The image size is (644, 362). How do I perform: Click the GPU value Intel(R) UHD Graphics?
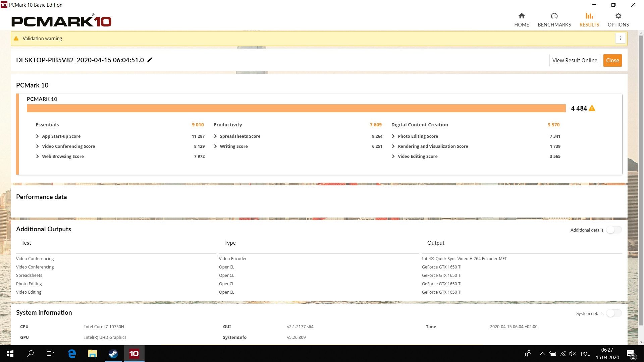(x=105, y=338)
